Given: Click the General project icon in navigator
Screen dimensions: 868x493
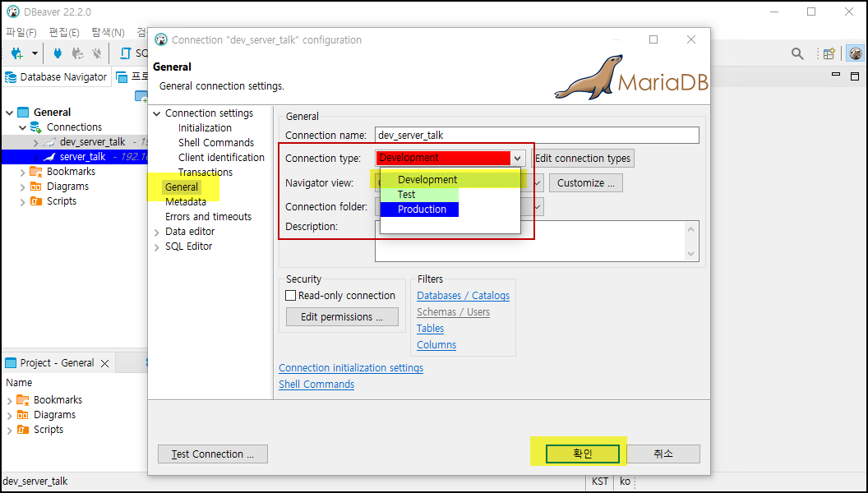Looking at the screenshot, I should [23, 113].
